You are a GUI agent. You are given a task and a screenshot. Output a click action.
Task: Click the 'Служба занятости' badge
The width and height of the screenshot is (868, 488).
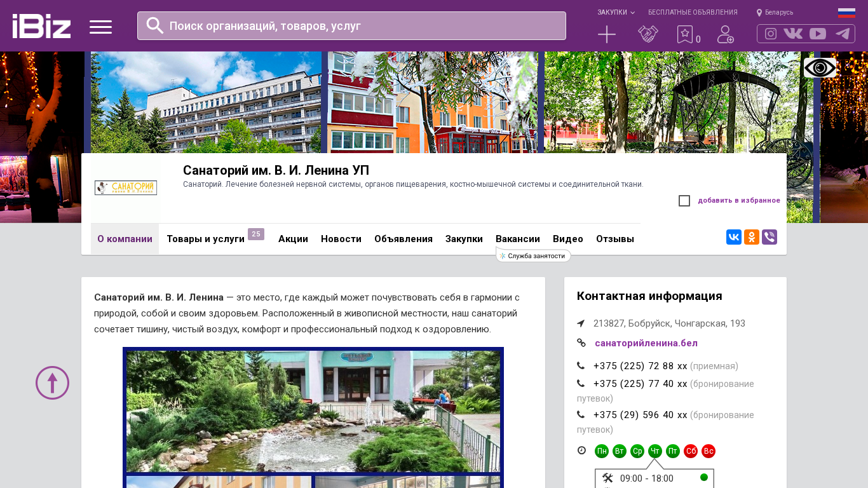click(533, 255)
